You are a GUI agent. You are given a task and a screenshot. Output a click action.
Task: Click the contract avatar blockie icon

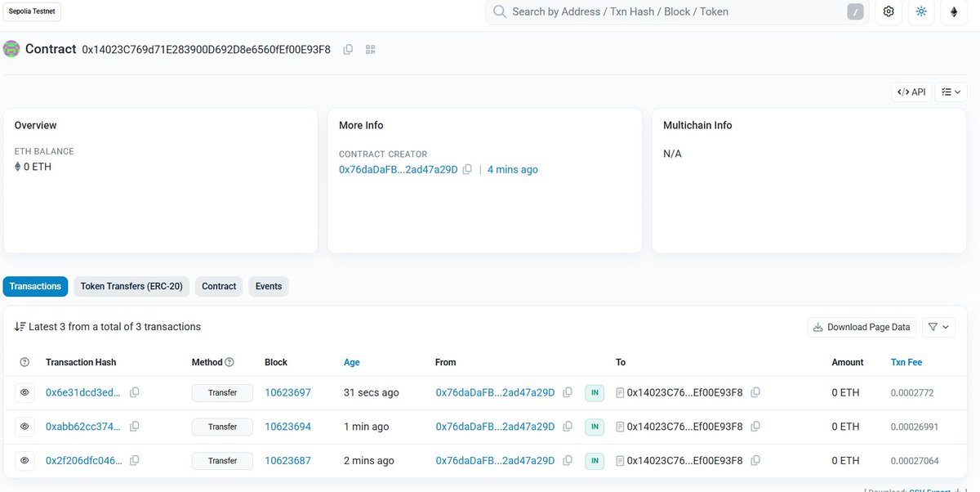[x=11, y=49]
